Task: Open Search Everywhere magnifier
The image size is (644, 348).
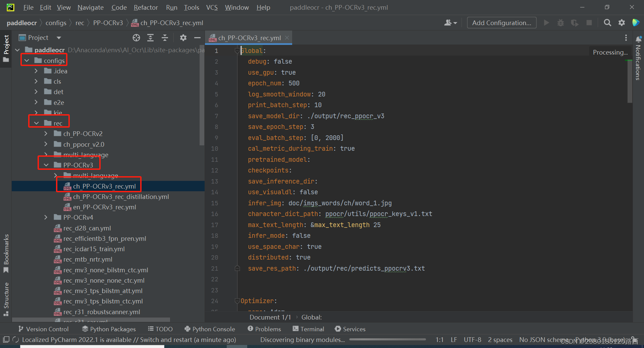Action: click(x=607, y=23)
